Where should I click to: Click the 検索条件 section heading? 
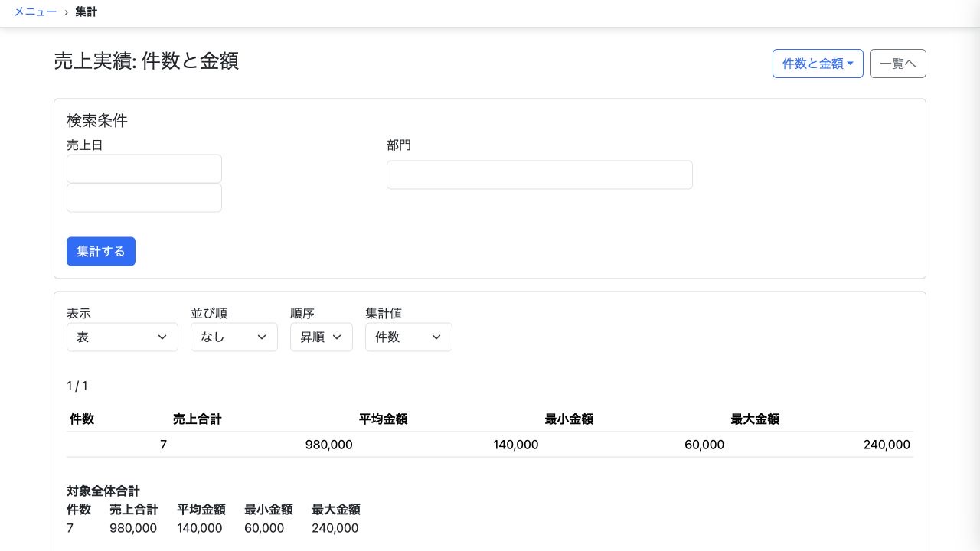97,120
